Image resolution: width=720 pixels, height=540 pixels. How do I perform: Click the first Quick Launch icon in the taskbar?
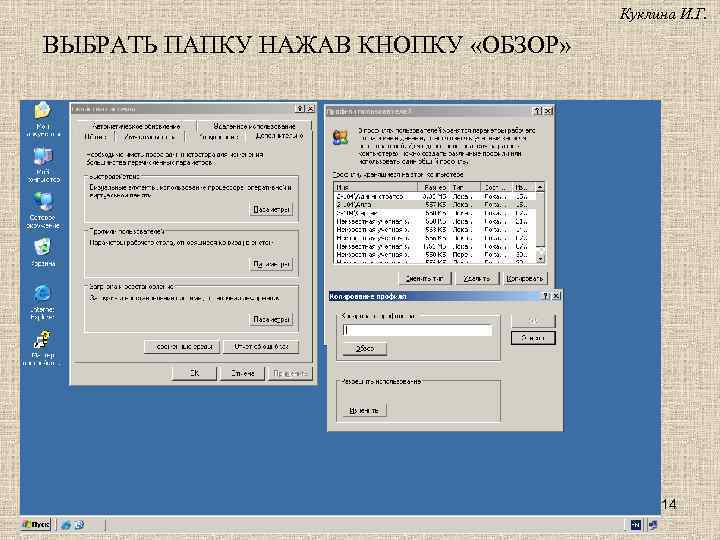pos(66,524)
